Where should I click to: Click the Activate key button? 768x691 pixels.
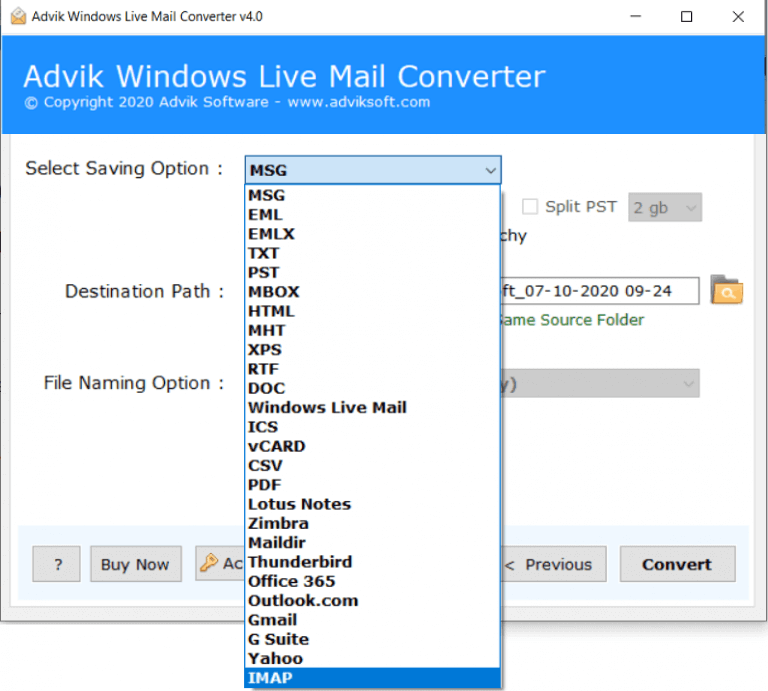(x=220, y=563)
